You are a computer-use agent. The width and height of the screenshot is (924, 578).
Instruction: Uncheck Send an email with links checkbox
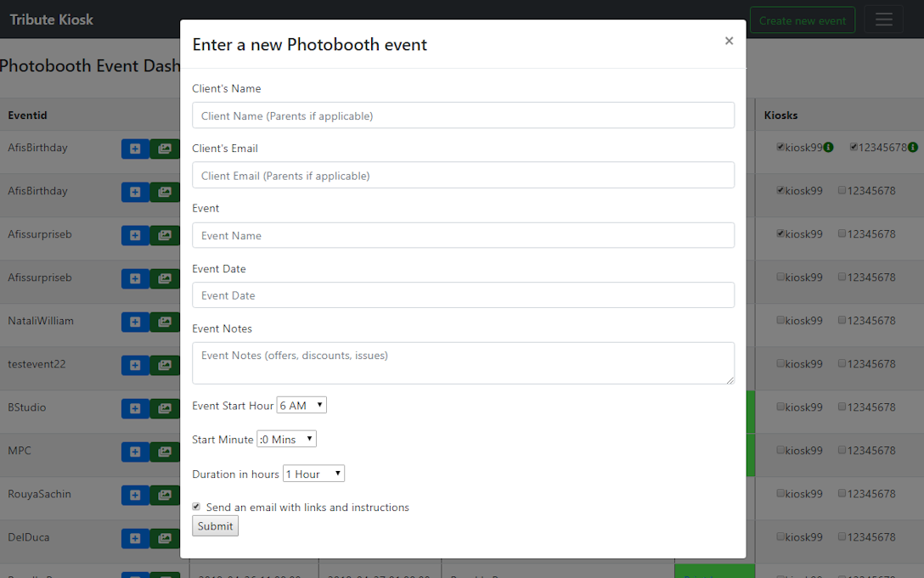pos(196,507)
